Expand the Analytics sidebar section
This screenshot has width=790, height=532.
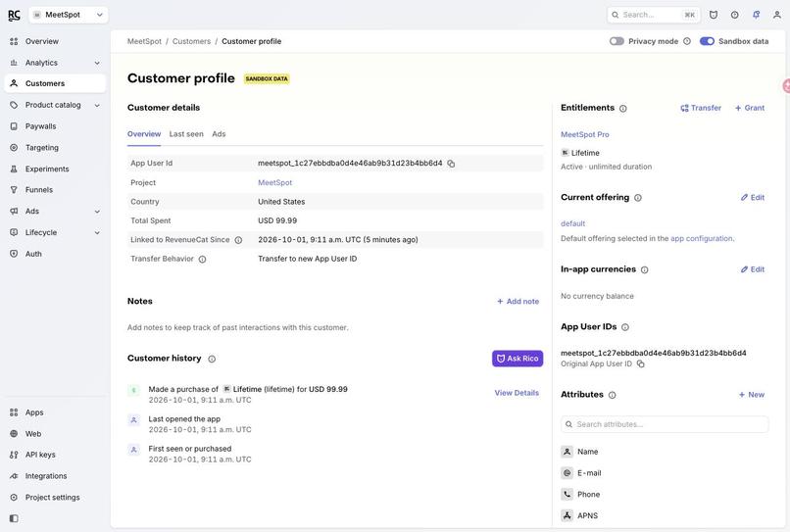click(55, 63)
